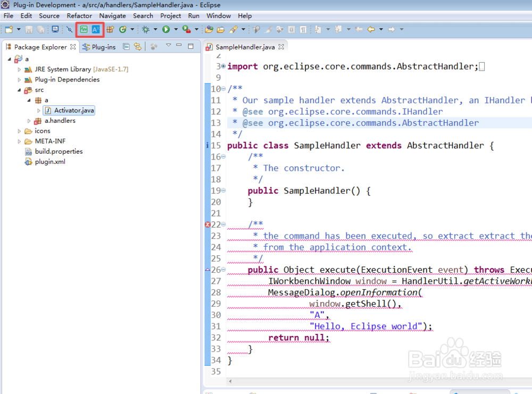
Task: Select the Package Explorer tab
Action: pyautogui.click(x=40, y=47)
